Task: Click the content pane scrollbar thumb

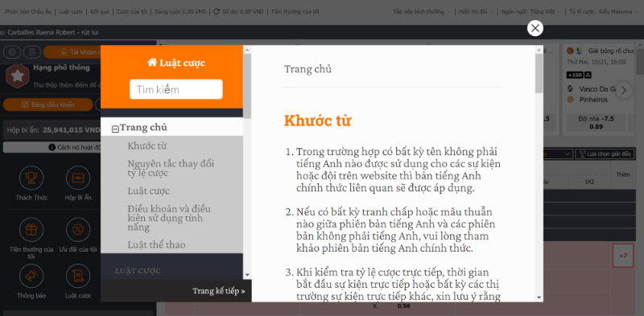Action: 539,73
